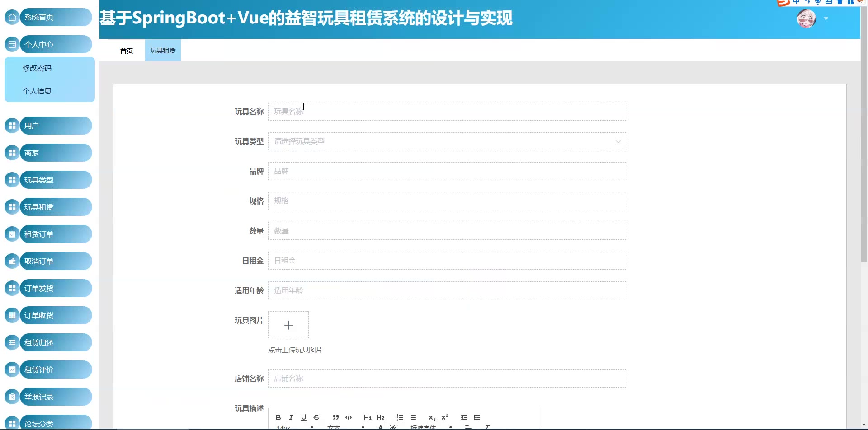Toggle italic in the toy description editor
The height and width of the screenshot is (430, 868).
coord(291,417)
